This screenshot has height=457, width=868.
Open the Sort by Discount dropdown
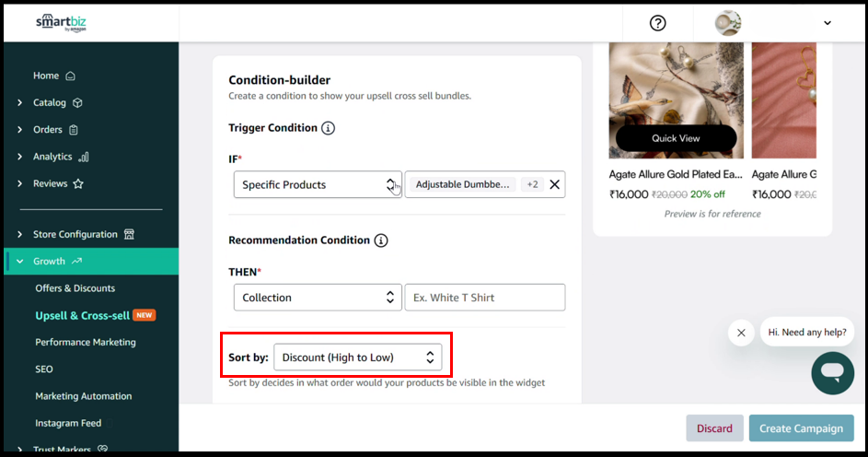click(357, 357)
